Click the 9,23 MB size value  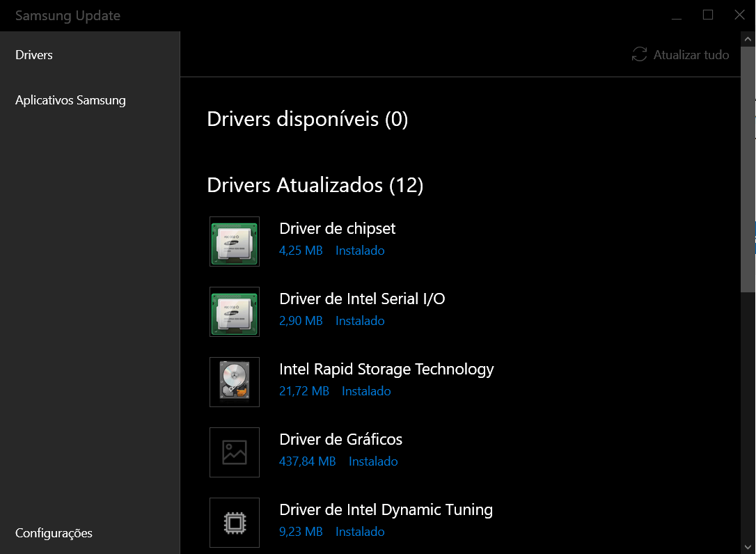coord(301,532)
